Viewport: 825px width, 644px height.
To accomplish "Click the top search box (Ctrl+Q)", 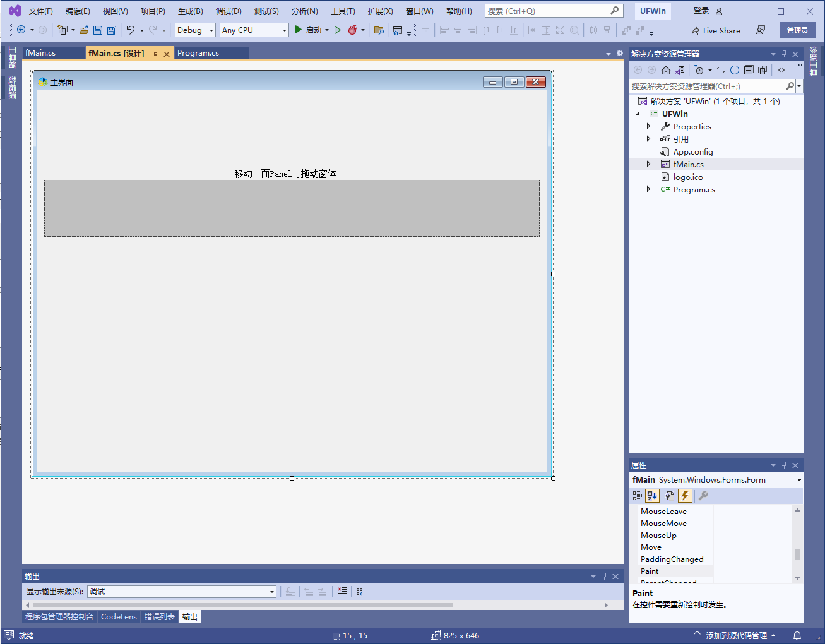I will [x=554, y=11].
